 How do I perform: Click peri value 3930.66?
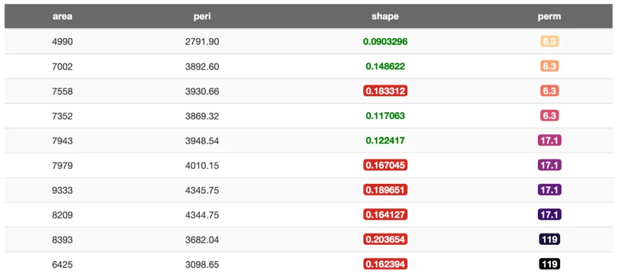pyautogui.click(x=202, y=91)
